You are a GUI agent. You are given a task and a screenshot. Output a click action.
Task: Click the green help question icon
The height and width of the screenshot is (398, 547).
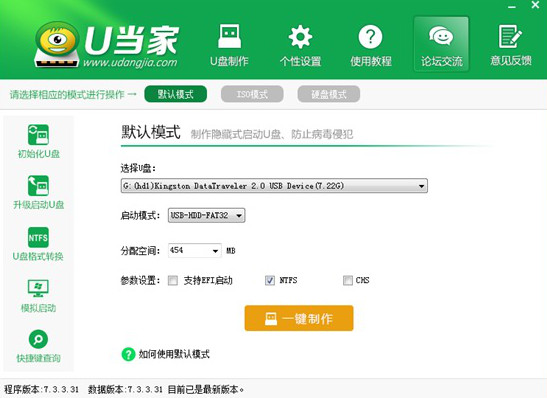click(x=128, y=354)
